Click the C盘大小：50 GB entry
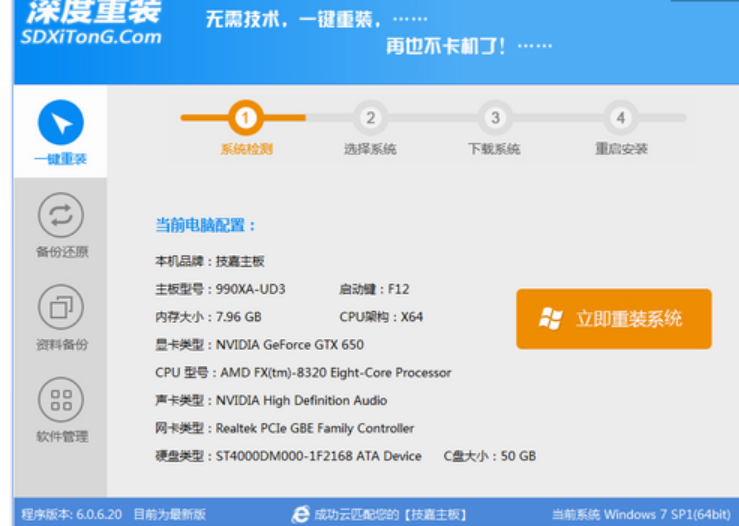739x526 pixels. point(490,456)
